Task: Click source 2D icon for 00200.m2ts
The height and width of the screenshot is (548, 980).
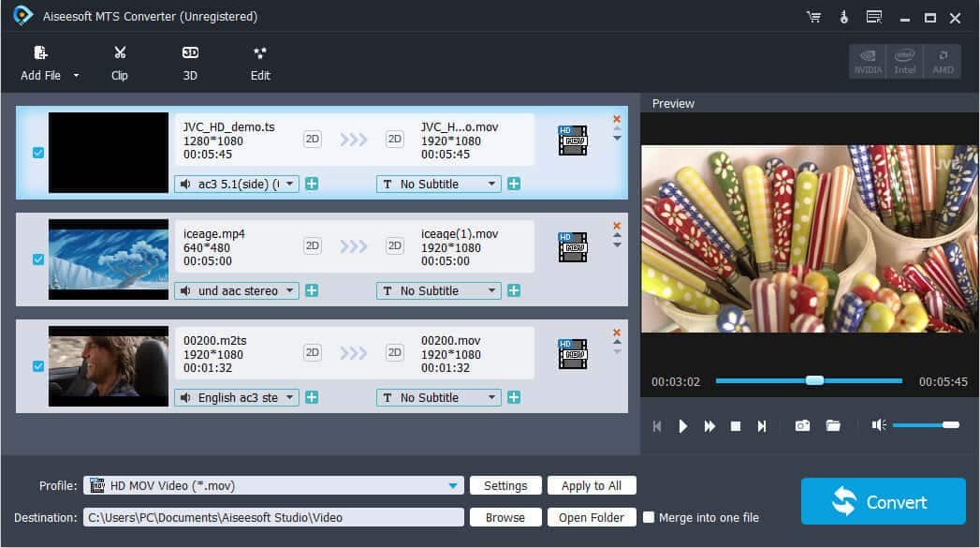Action: (312, 353)
